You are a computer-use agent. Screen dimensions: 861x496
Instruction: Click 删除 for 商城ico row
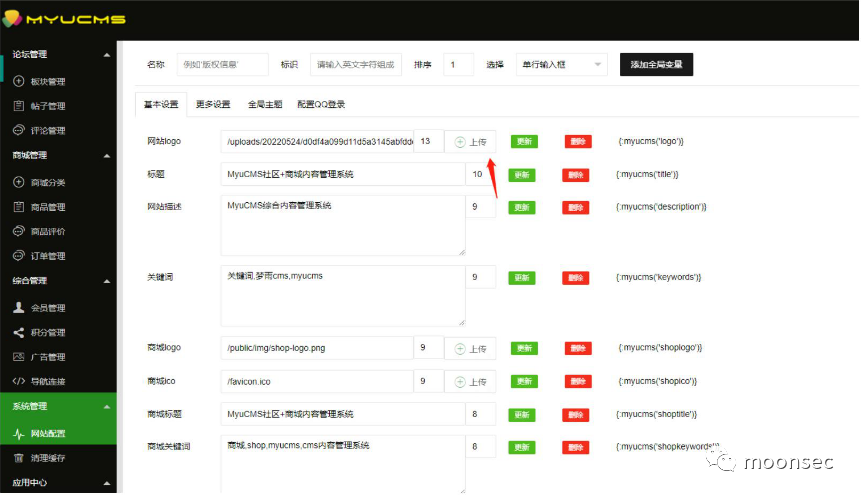click(578, 381)
